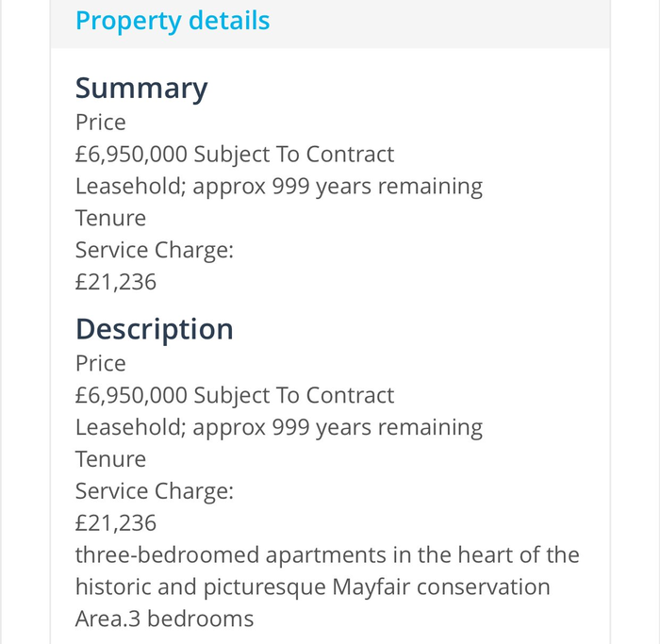Click the £21,236 amount under Summary
Viewport: 660px width, 644px height.
pyautogui.click(x=116, y=282)
